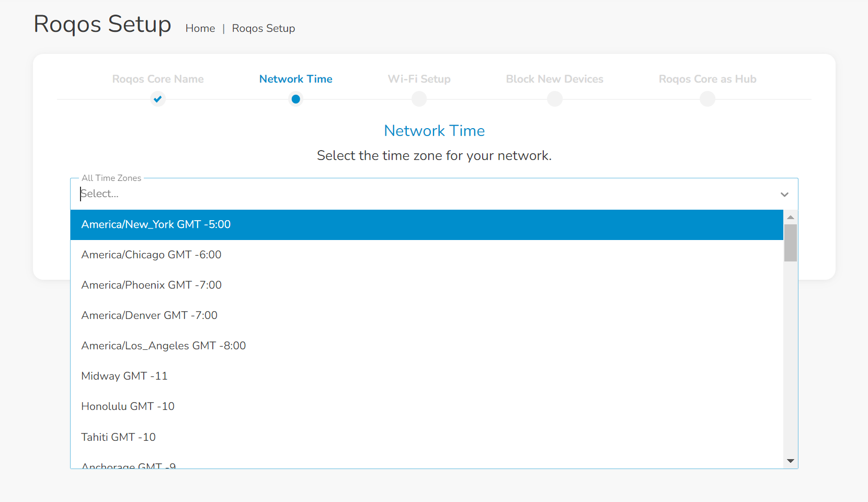Viewport: 868px width, 502px height.
Task: Click the time zone list scrollbar thumb
Action: (791, 243)
